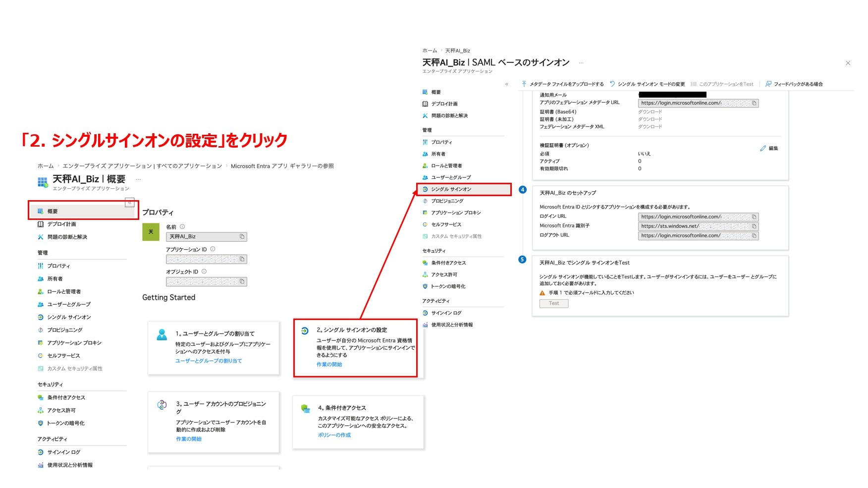Show info tooltip beside 名前 label
Screen dimensions: 868x488
pos(182,227)
